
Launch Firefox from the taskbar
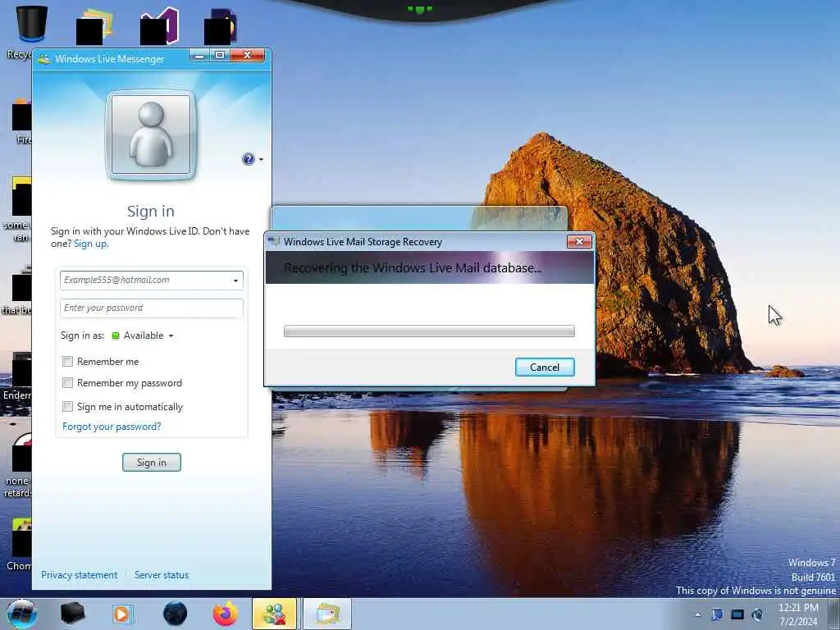coord(226,614)
